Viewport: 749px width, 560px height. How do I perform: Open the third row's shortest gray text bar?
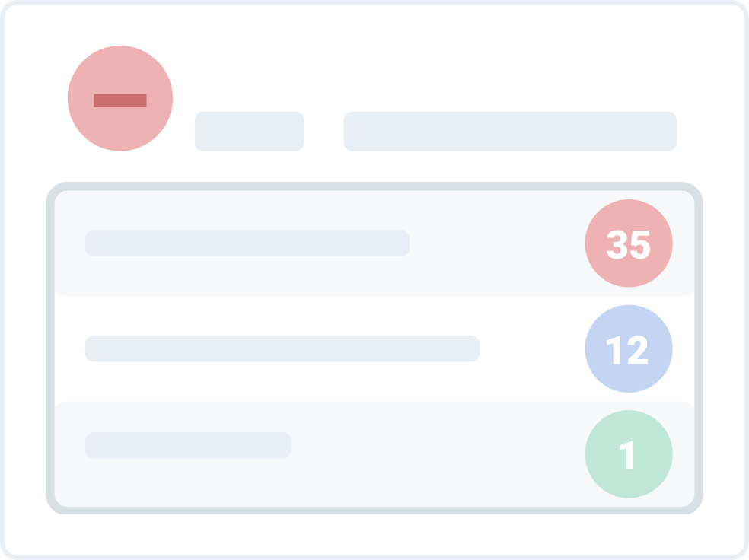tap(188, 446)
